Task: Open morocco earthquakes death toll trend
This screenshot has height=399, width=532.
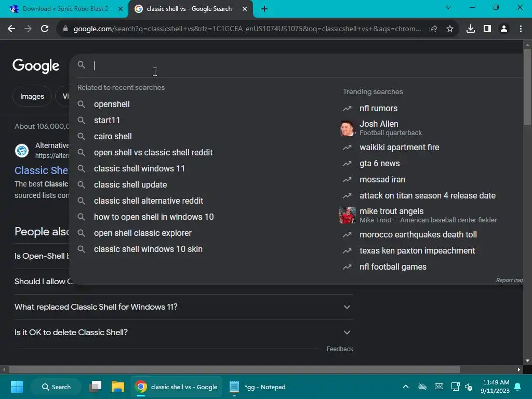Action: pos(418,235)
